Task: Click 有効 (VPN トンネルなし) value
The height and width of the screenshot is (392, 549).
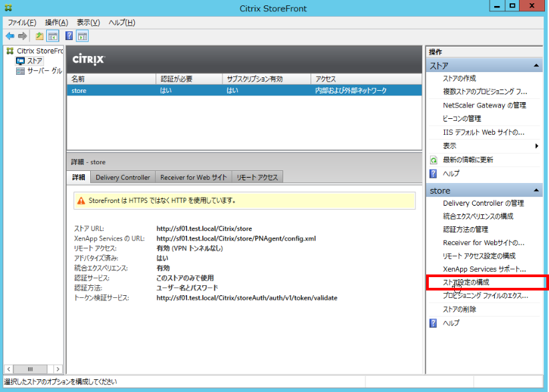Action: 190,248
